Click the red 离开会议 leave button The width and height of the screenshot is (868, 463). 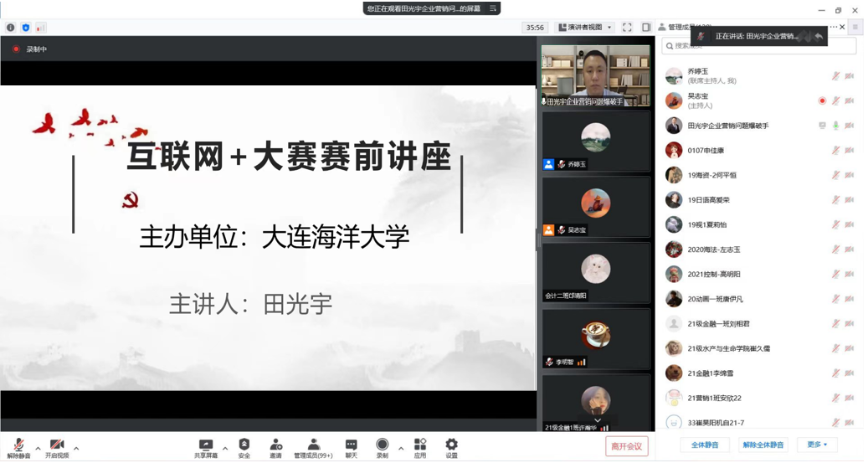pos(626,446)
